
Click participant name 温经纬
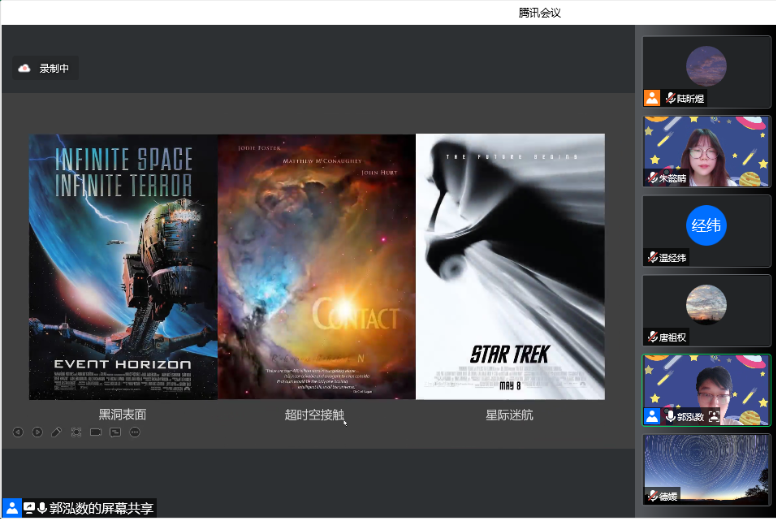coord(673,258)
